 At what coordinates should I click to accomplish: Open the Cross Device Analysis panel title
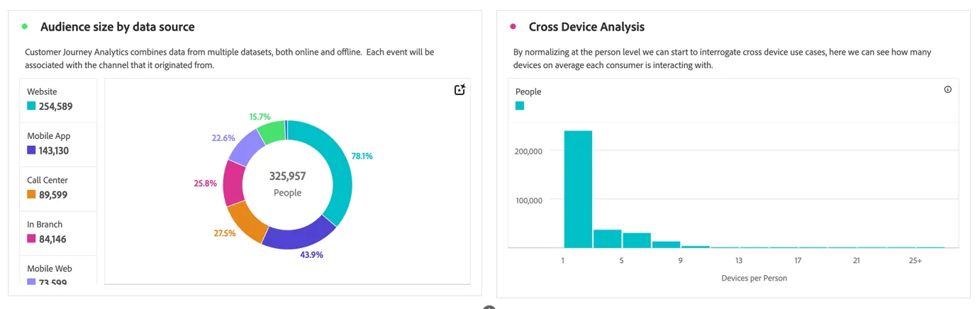pos(586,27)
